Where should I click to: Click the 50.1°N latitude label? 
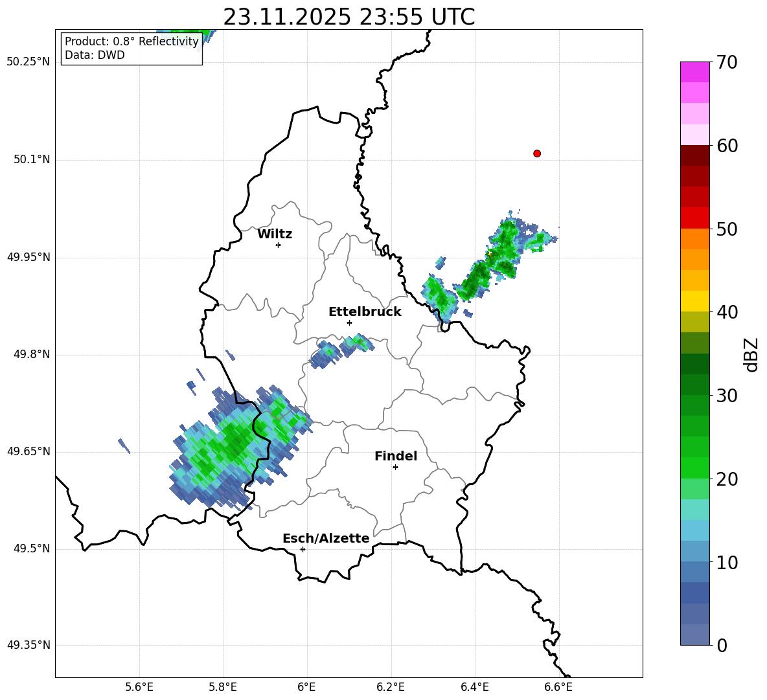pyautogui.click(x=32, y=160)
